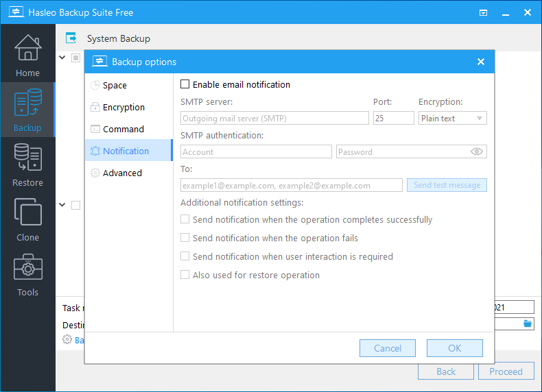
Task: Toggle second disk checkbox in System Backup list
Action: click(75, 205)
